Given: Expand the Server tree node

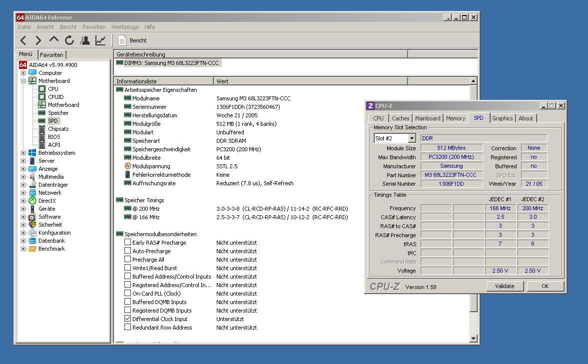Looking at the screenshot, I should pos(23,161).
